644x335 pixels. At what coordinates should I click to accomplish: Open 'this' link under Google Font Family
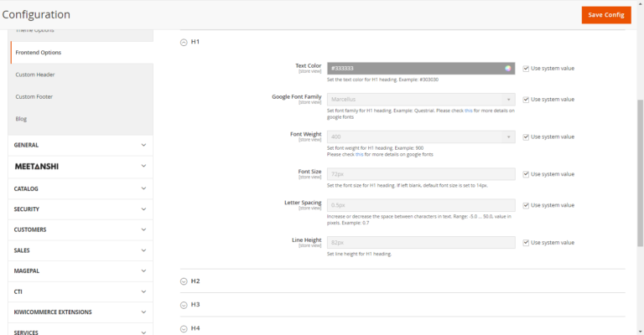[x=468, y=111]
